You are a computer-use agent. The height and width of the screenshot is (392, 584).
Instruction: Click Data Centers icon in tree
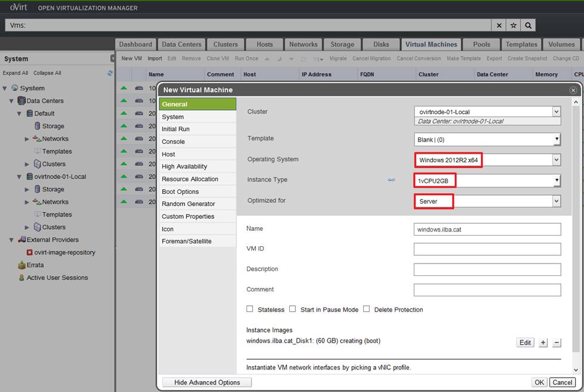coord(21,101)
